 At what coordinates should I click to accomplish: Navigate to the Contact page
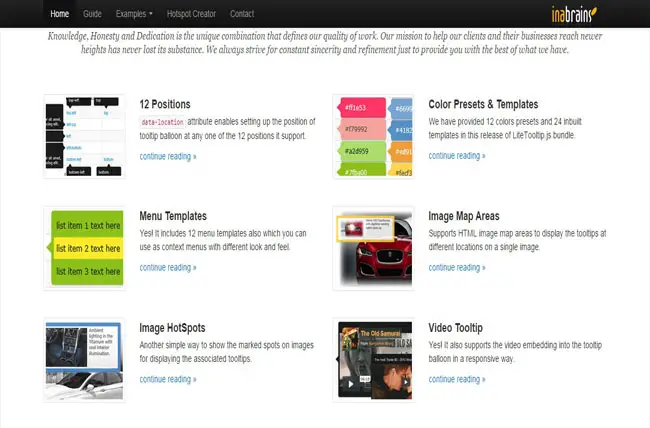[242, 14]
